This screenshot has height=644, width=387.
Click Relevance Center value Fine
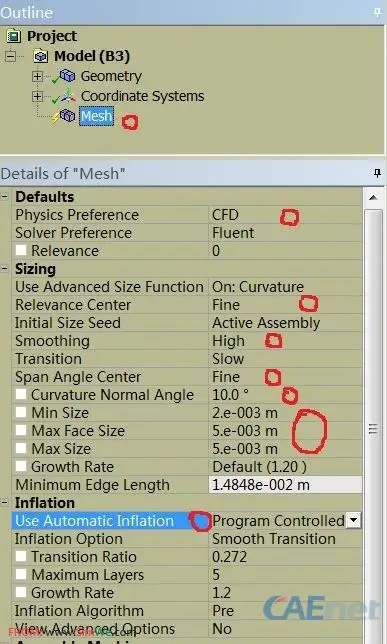click(x=226, y=305)
